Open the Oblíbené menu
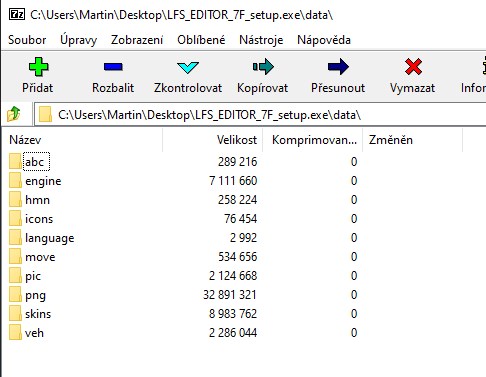This screenshot has width=486, height=377. (x=201, y=40)
